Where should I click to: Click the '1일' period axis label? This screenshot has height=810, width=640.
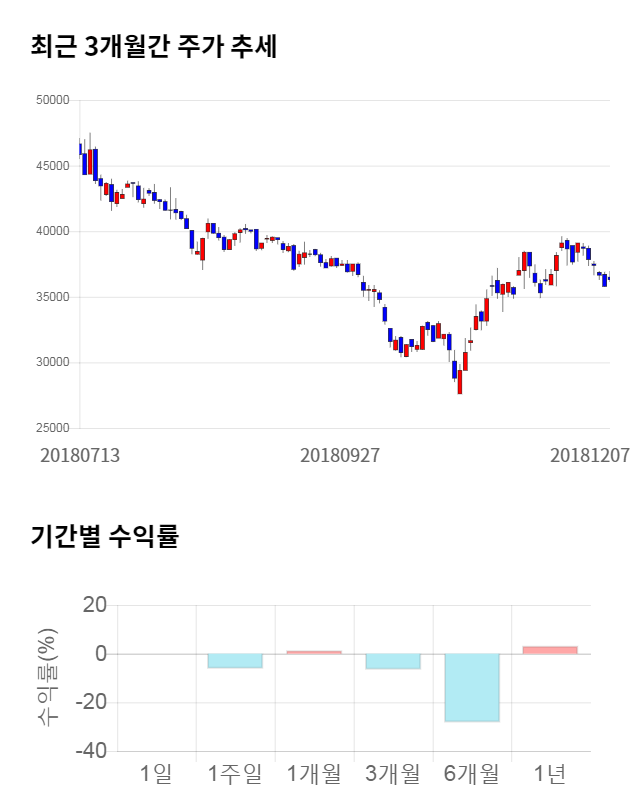pyautogui.click(x=156, y=773)
